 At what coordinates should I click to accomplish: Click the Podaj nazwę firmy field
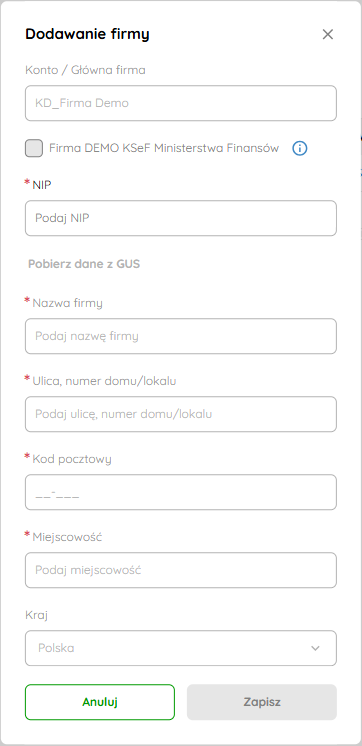181,336
